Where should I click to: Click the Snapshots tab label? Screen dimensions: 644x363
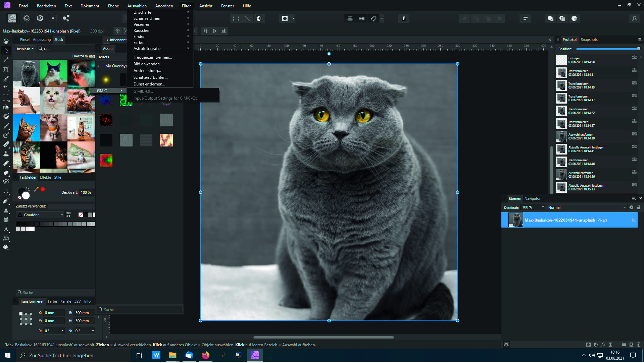coord(589,40)
